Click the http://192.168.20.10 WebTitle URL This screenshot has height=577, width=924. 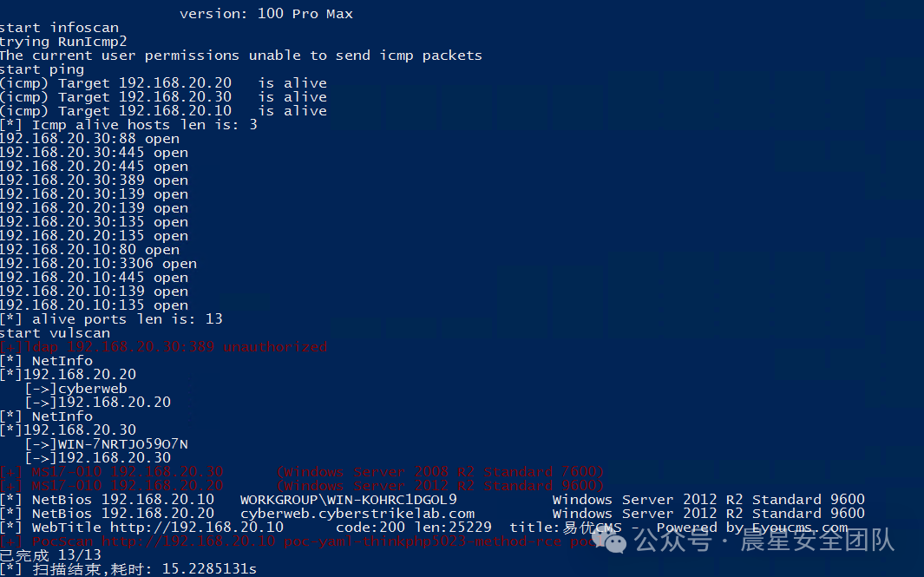tap(197, 528)
